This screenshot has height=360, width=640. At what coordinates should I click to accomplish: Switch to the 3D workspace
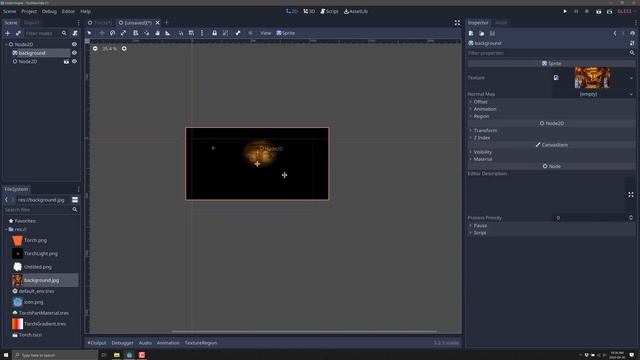point(309,11)
